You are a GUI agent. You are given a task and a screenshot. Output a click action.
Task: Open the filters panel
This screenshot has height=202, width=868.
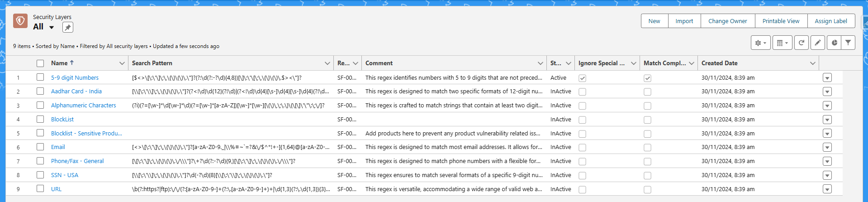(848, 43)
